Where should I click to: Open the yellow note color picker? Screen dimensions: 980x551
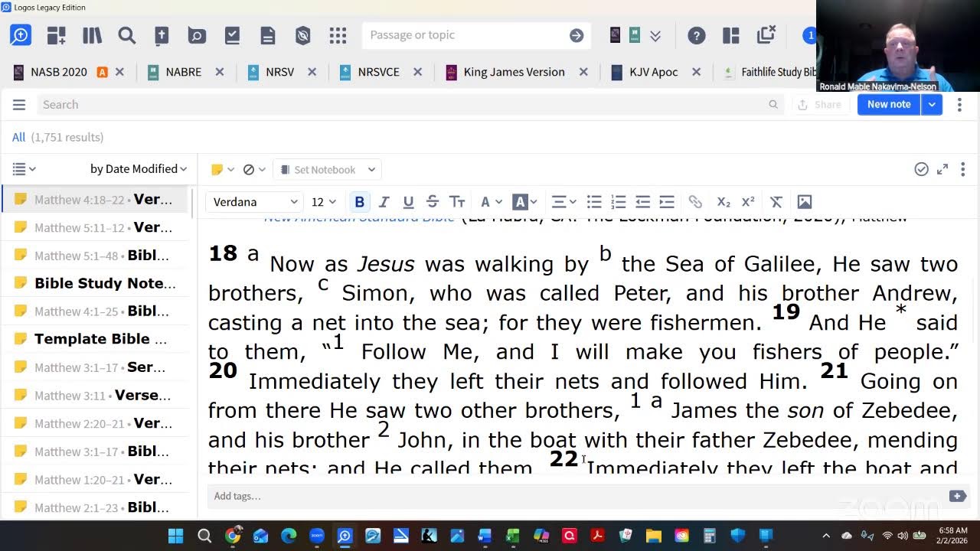pyautogui.click(x=222, y=170)
